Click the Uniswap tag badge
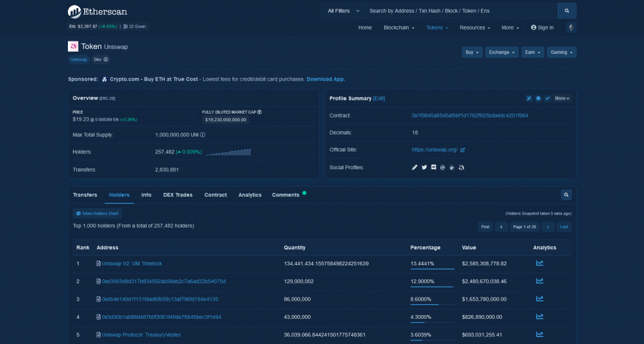This screenshot has height=344, width=644. click(x=79, y=60)
